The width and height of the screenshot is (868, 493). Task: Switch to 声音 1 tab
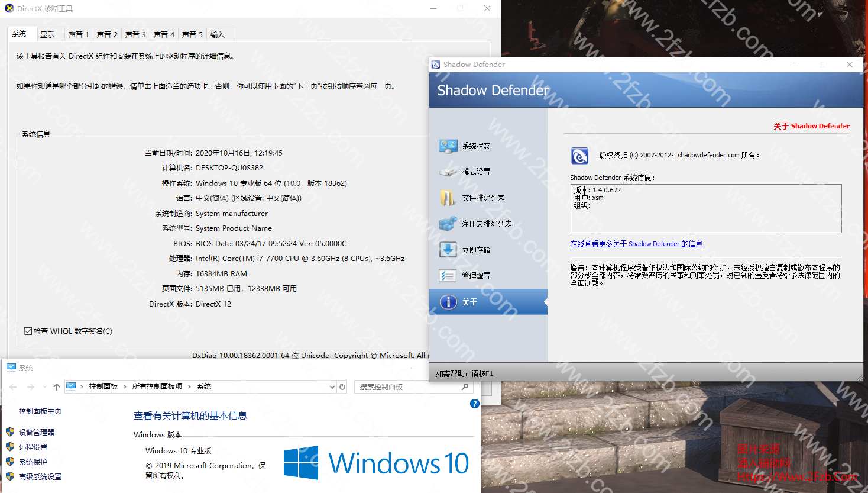tap(79, 34)
